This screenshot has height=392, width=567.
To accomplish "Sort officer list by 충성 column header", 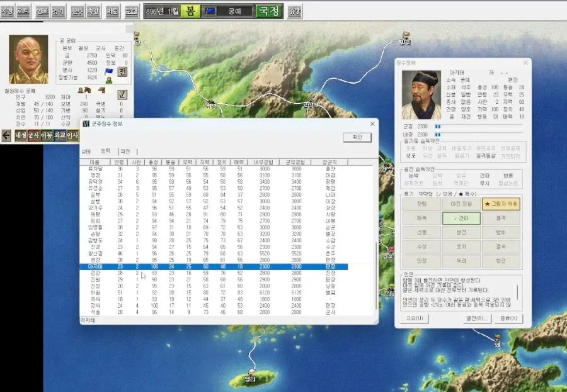I will (154, 162).
